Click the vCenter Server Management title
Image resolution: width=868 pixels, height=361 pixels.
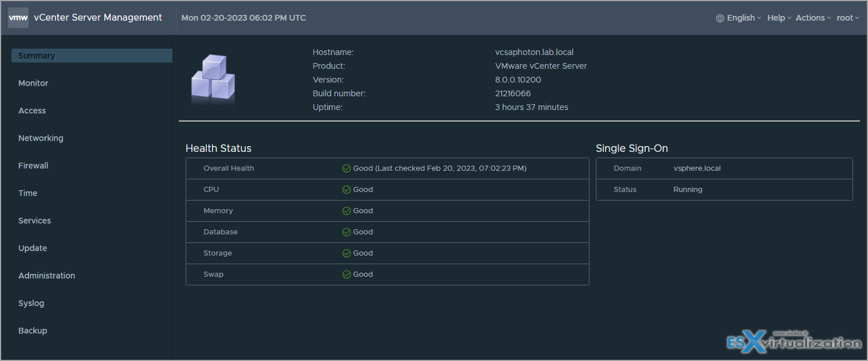click(98, 18)
